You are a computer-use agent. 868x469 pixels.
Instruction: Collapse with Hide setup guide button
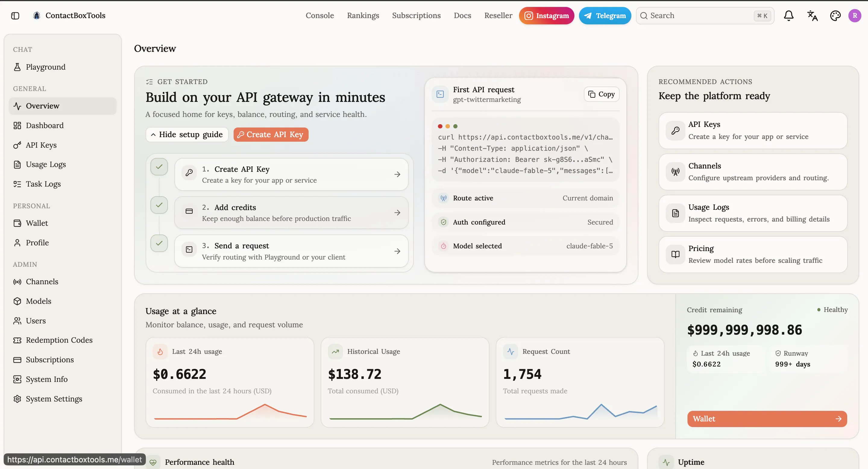pos(187,135)
